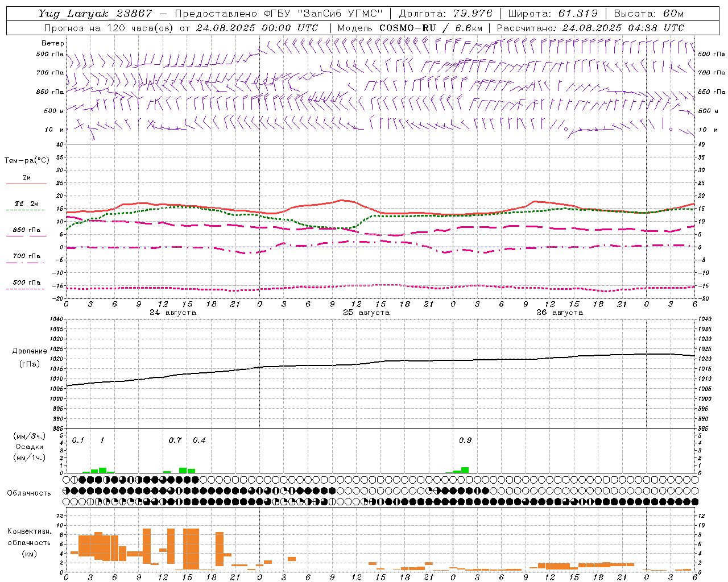Click the 26 августа date label
This screenshot has width=728, height=582.
(560, 313)
